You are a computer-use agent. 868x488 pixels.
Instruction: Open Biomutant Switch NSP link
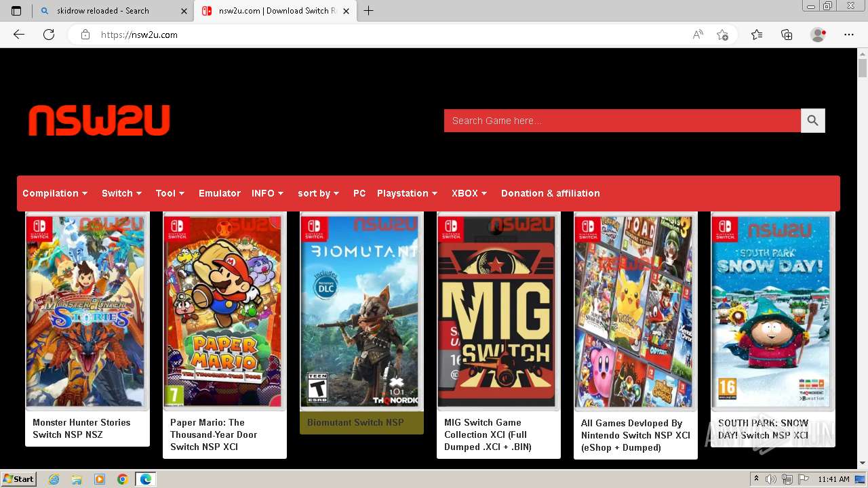tap(355, 422)
